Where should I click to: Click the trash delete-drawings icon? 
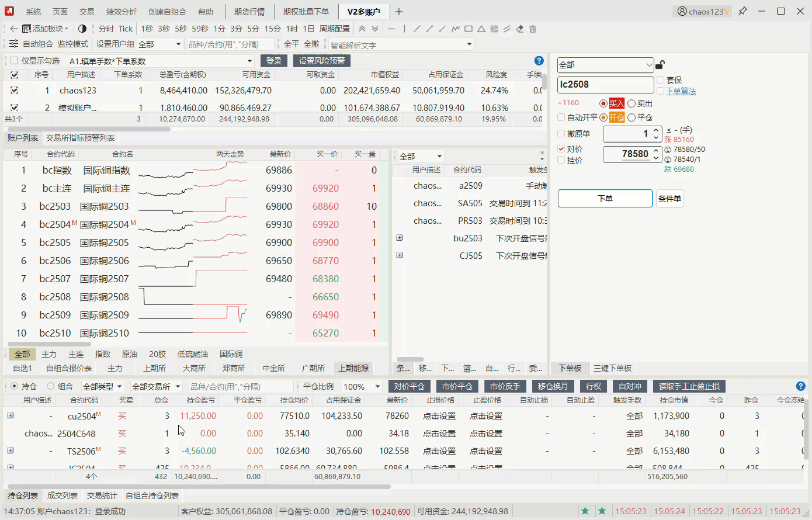[x=533, y=29]
